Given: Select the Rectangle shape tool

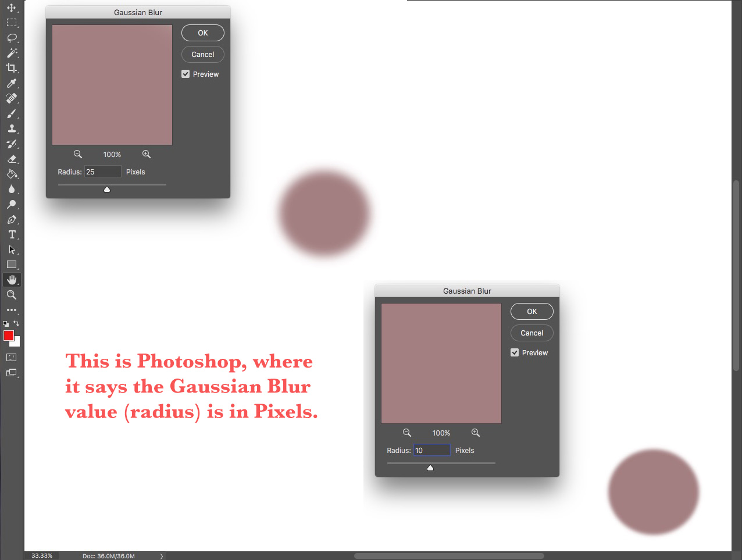Looking at the screenshot, I should click(12, 265).
